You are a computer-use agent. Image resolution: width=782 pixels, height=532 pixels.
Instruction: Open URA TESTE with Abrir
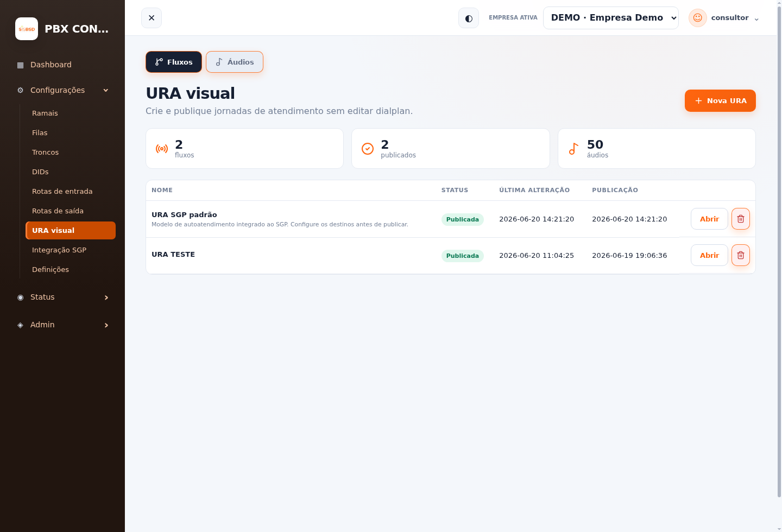(x=709, y=255)
